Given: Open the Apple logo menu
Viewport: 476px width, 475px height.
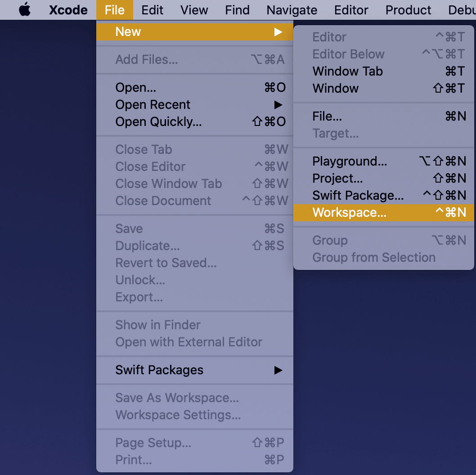Looking at the screenshot, I should [x=25, y=10].
